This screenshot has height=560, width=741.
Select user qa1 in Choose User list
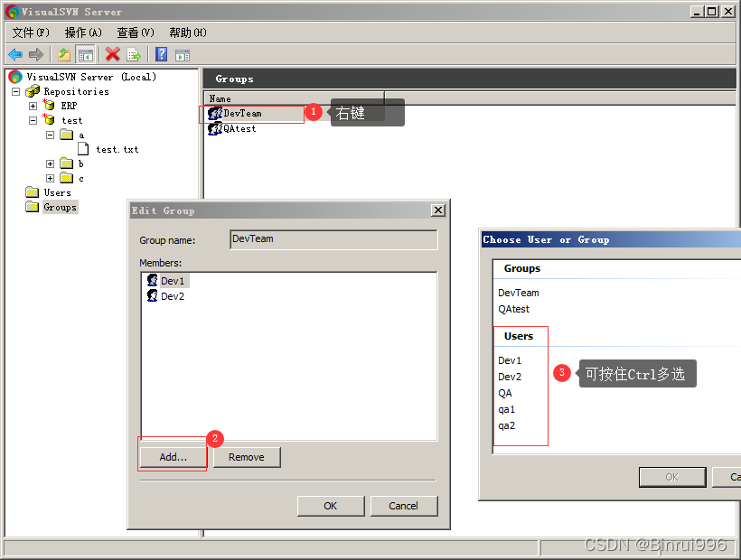click(507, 409)
